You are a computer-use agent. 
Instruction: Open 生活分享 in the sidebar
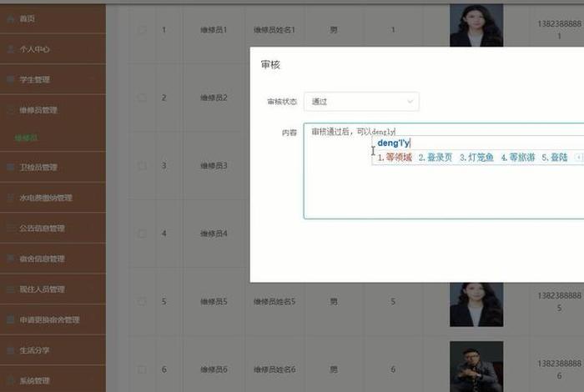tap(53, 350)
